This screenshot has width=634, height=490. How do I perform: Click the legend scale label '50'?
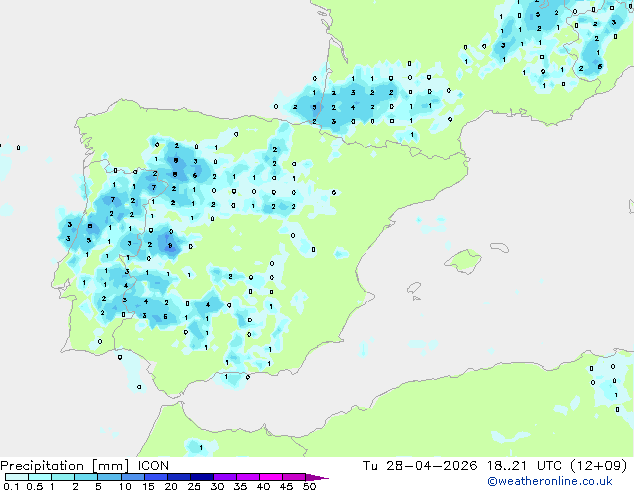coord(309,486)
